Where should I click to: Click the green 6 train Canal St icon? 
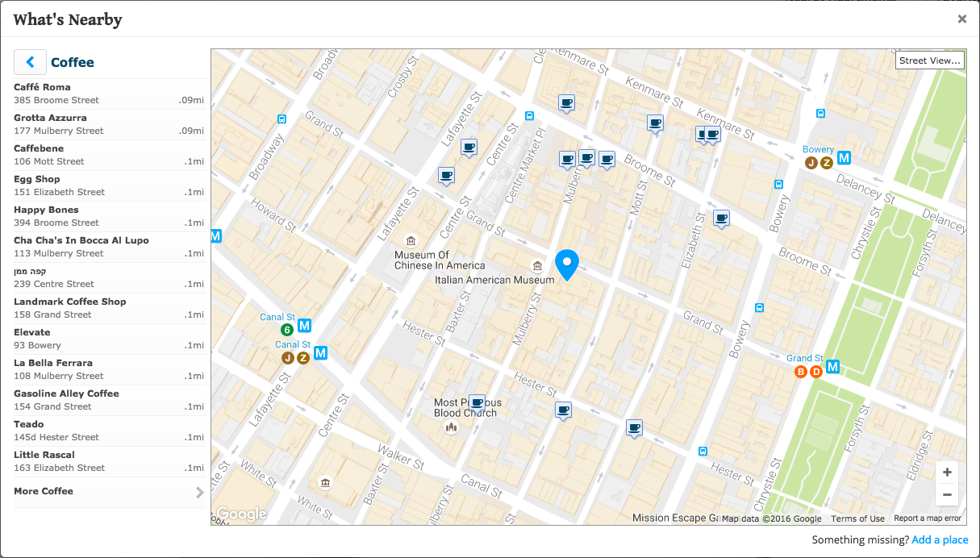pyautogui.click(x=286, y=330)
